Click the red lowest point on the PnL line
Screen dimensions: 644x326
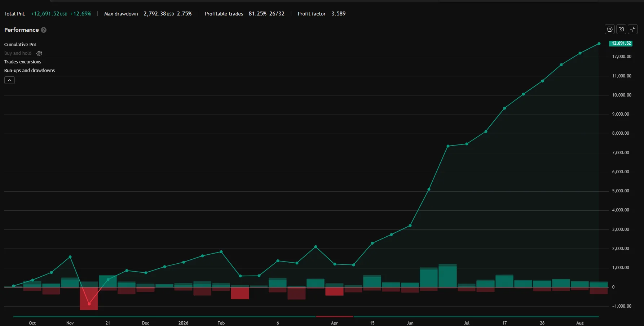[89, 304]
